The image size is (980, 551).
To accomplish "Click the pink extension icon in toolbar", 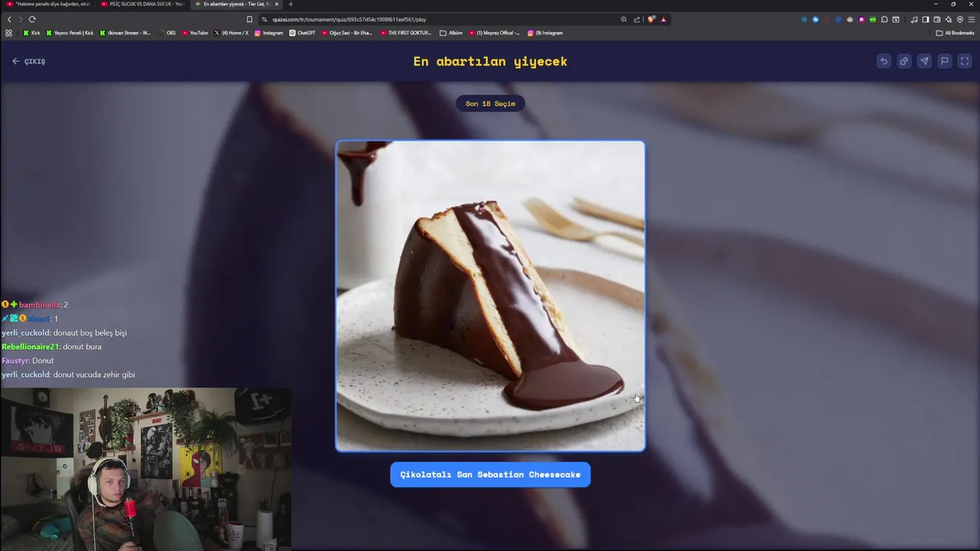I will pyautogui.click(x=861, y=19).
